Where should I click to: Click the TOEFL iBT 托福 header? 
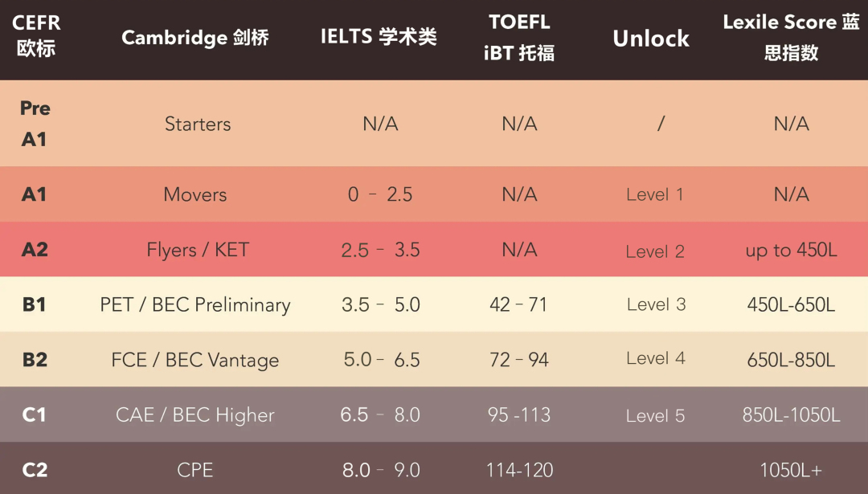(518, 37)
